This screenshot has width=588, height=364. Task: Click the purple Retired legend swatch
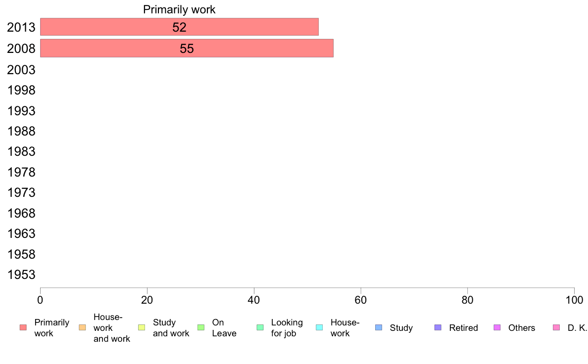tap(438, 327)
